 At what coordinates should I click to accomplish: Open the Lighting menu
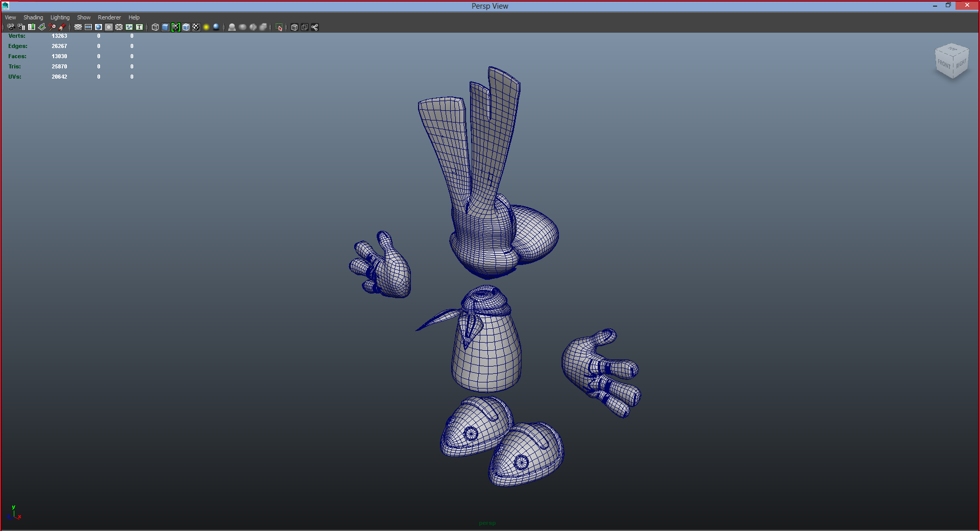pos(60,17)
